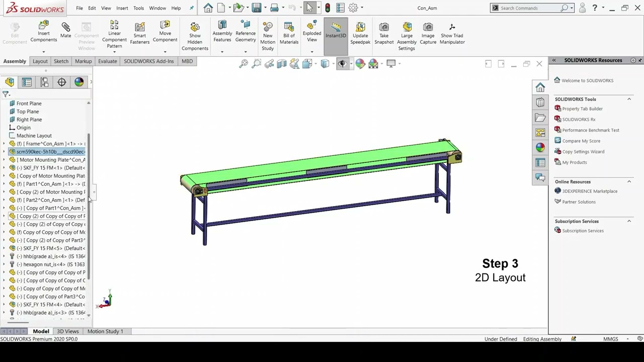Select Machine Layout tree item
The image size is (644, 362).
pos(34,136)
